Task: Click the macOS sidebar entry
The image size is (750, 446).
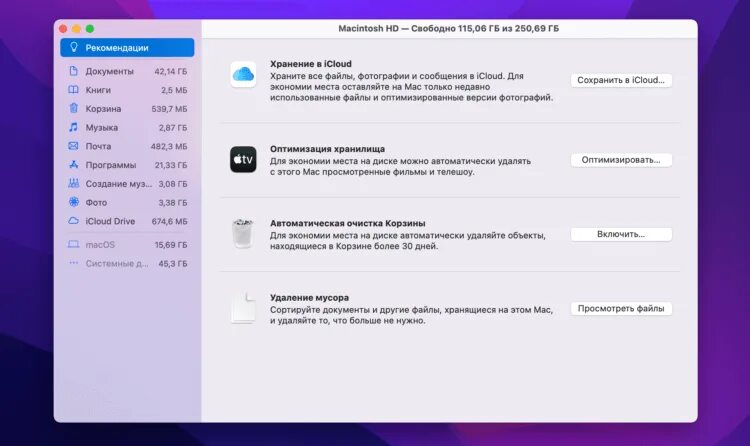Action: pyautogui.click(x=127, y=245)
